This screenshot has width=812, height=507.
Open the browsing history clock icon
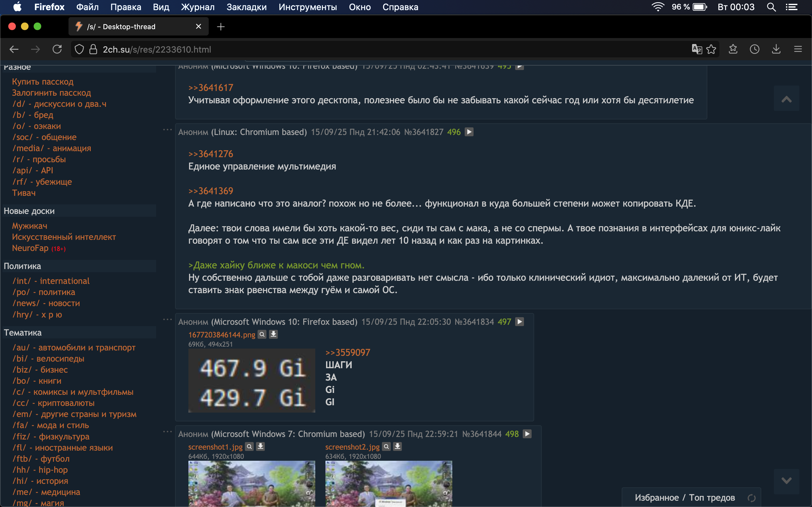755,49
